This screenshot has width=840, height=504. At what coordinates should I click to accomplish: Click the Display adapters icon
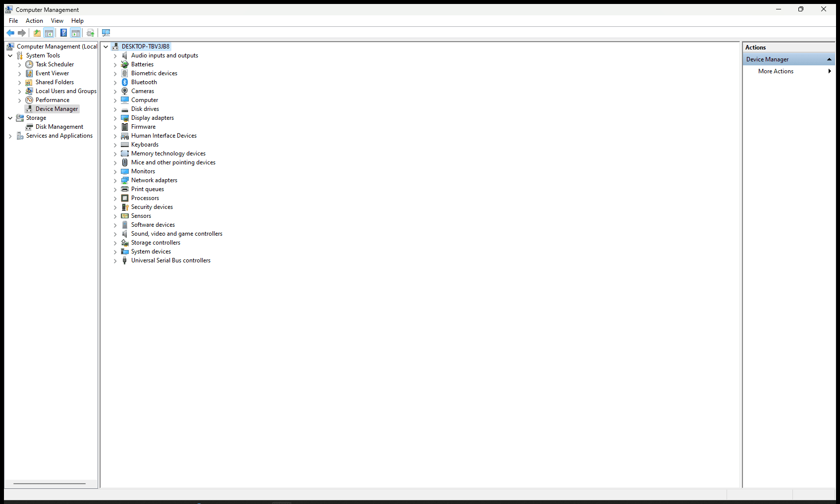[x=125, y=118]
